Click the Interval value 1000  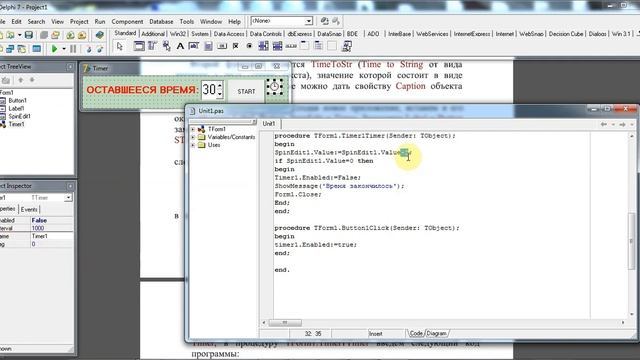click(38, 228)
